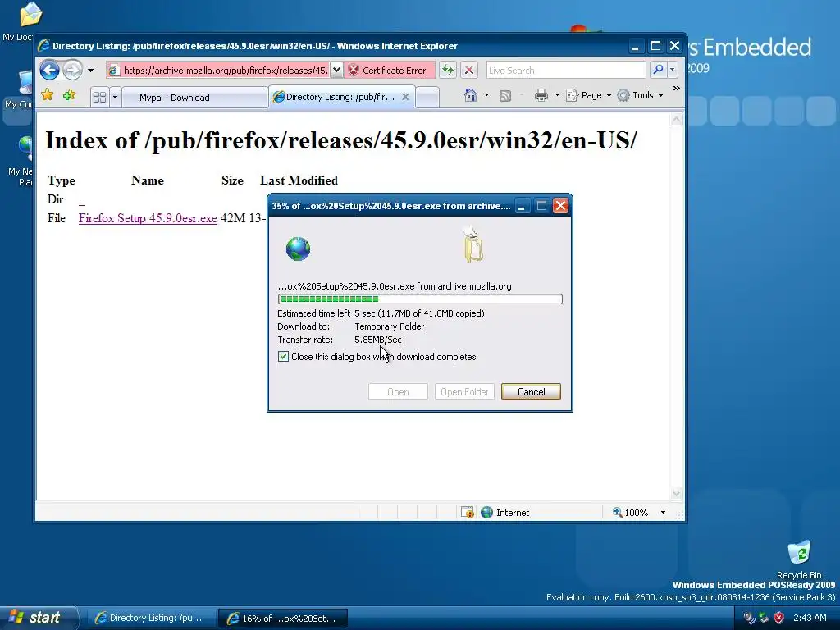Image resolution: width=840 pixels, height=630 pixels.
Task: Click the IE page icon in address bar
Action: coord(113,71)
